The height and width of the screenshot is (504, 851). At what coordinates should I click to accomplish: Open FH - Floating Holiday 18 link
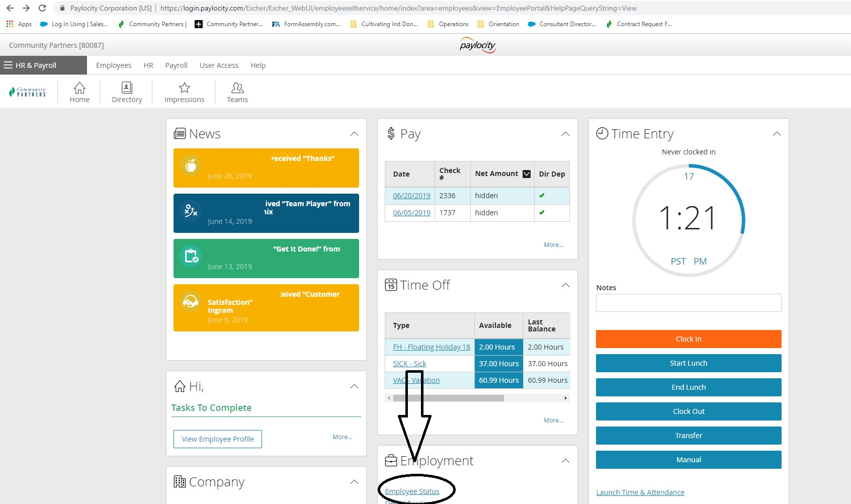432,347
